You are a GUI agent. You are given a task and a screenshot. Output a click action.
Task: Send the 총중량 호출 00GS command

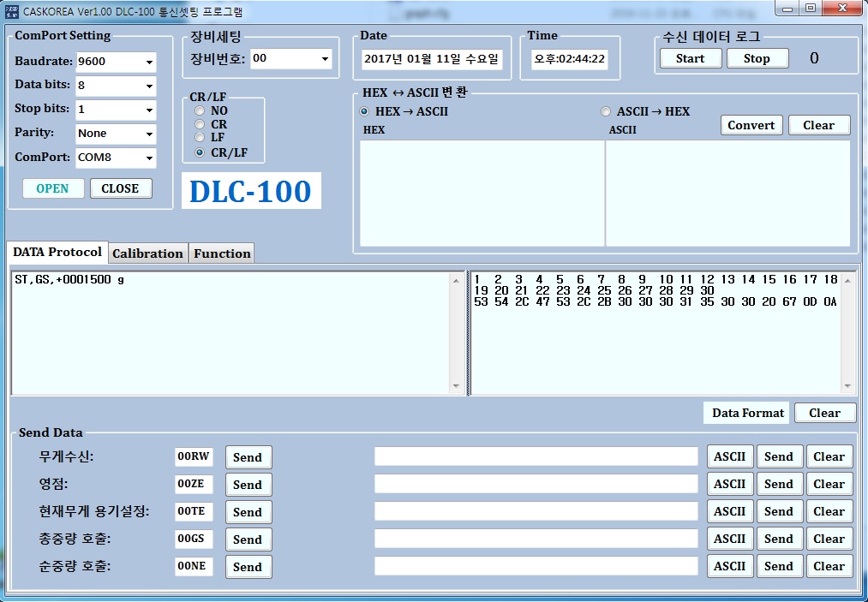pyautogui.click(x=248, y=539)
